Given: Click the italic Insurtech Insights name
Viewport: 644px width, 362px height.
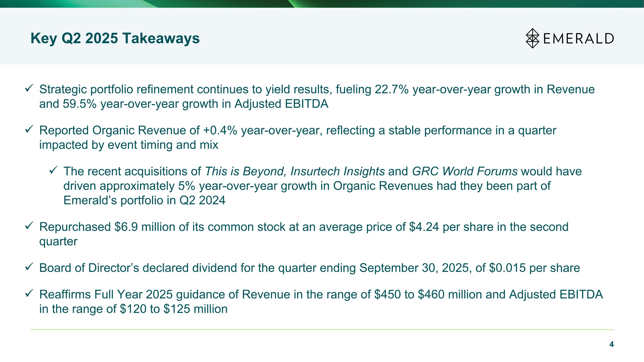Looking at the screenshot, I should point(337,171).
